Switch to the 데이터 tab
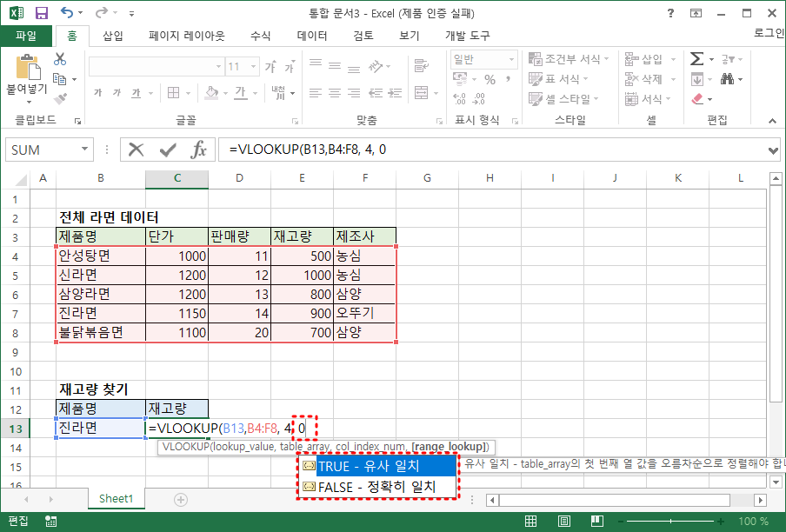This screenshot has height=532, width=786. tap(312, 36)
